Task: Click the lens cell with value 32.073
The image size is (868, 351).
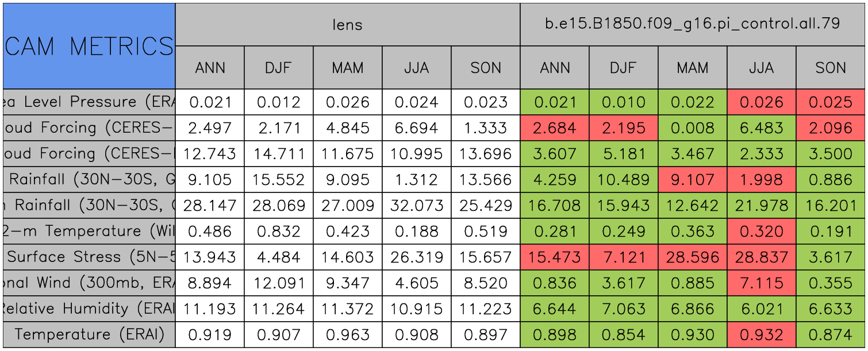Action: [416, 206]
